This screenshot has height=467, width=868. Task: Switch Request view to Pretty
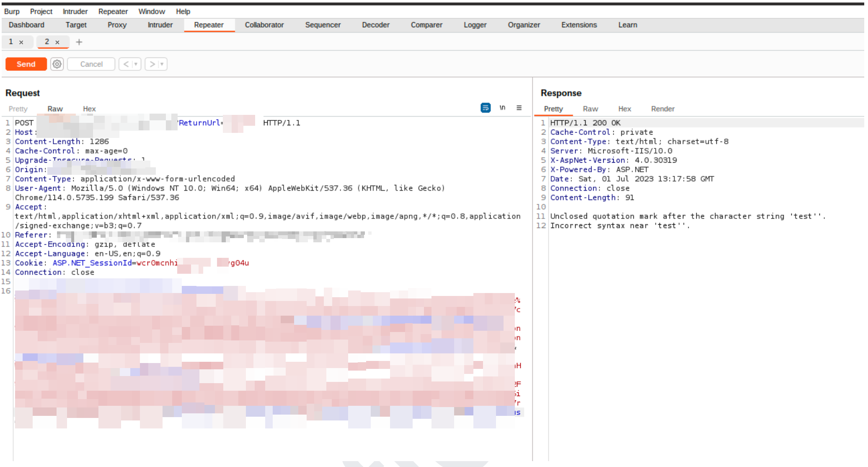[18, 109]
